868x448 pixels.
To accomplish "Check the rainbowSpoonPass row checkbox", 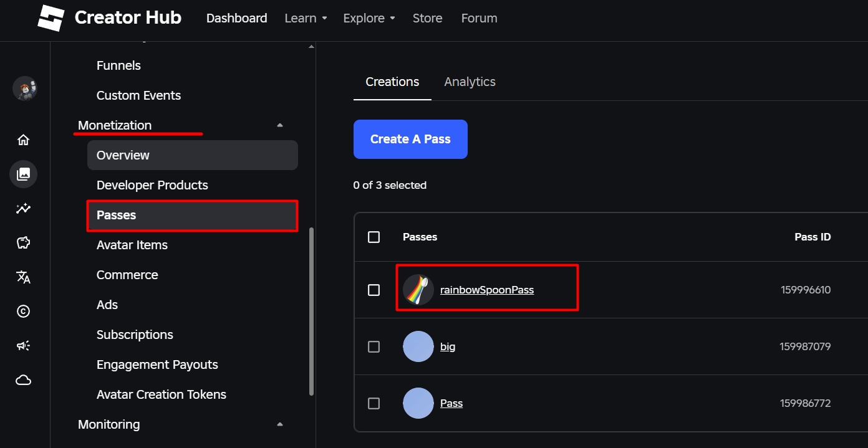I will coord(374,290).
